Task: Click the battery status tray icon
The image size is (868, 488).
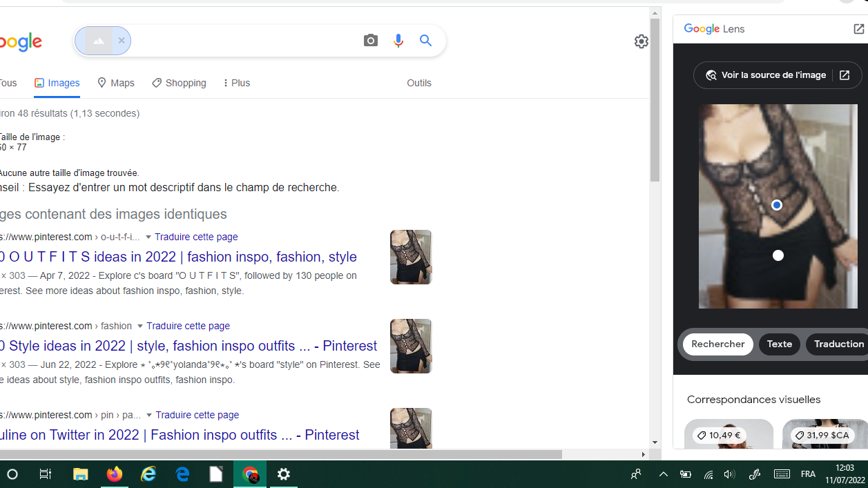Action: [x=686, y=474]
